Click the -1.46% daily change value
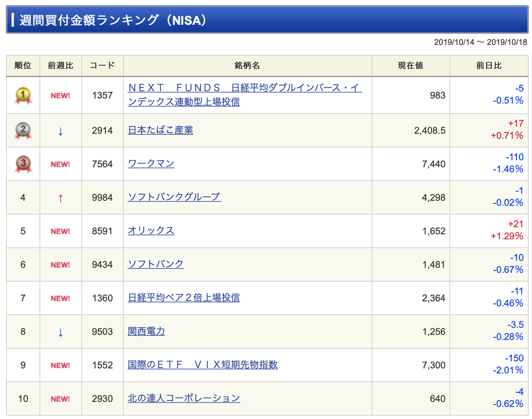 click(508, 169)
